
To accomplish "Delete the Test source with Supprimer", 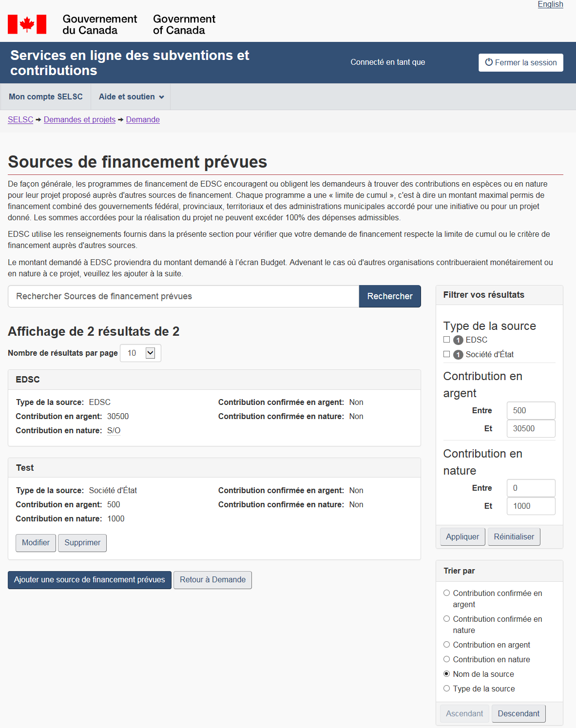I will click(x=82, y=543).
